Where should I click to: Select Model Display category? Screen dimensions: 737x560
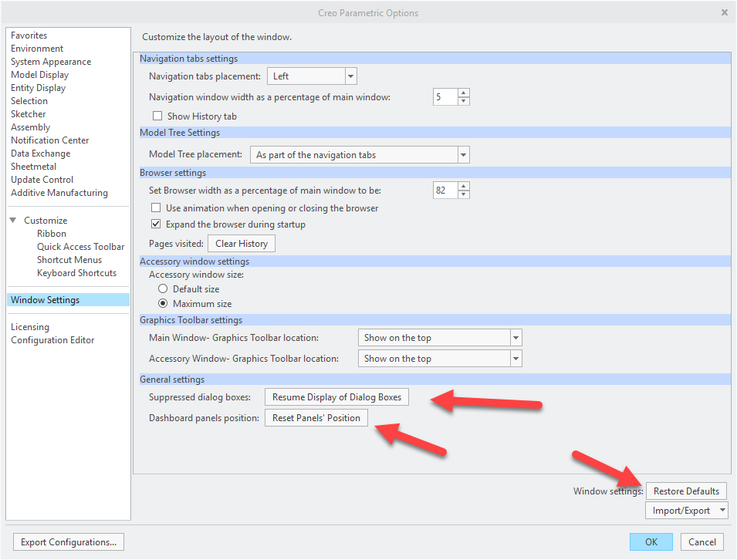39,75
